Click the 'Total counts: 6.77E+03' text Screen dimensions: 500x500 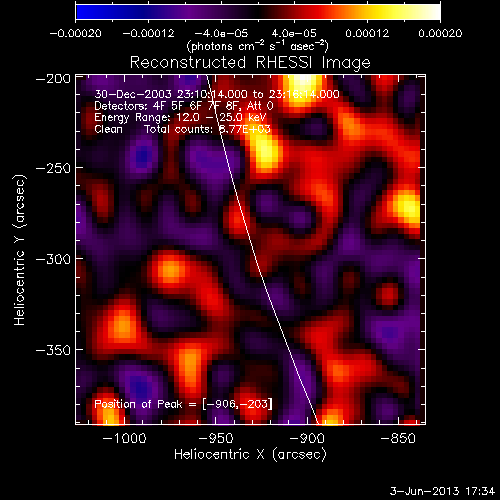pos(207,129)
